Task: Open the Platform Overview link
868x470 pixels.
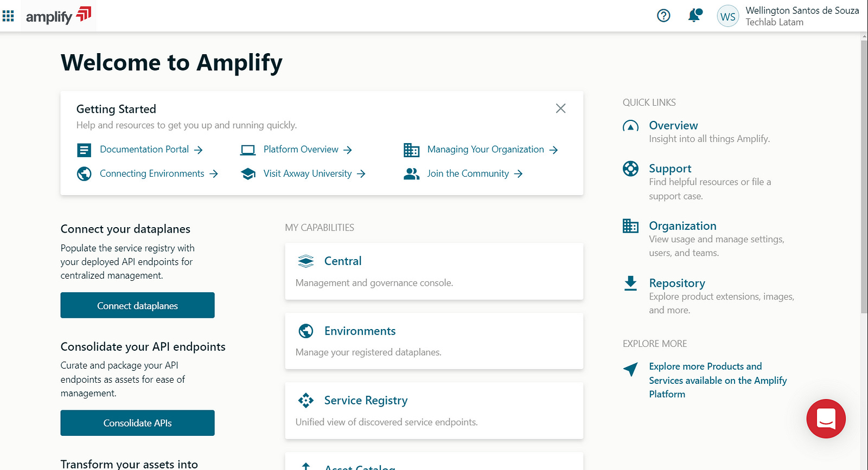Action: (x=301, y=149)
